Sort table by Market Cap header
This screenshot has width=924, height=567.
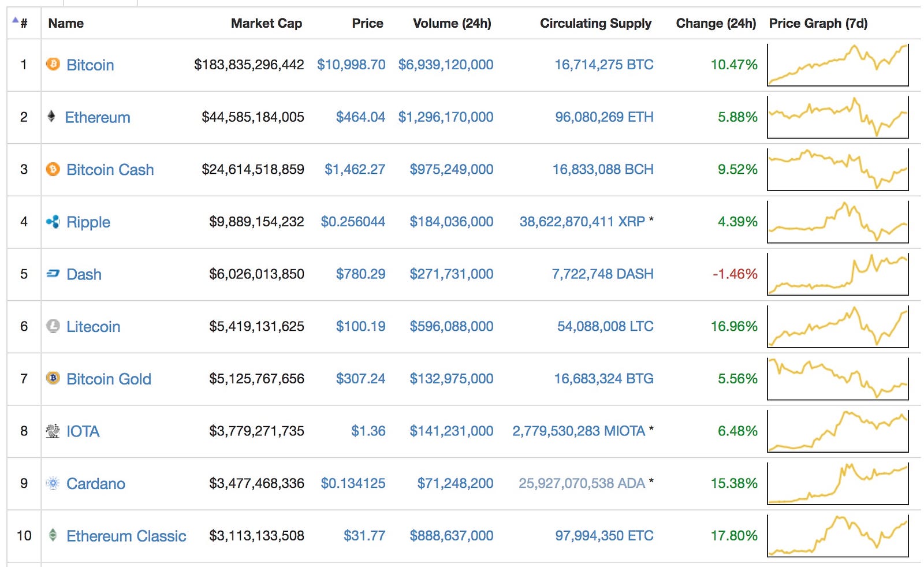pyautogui.click(x=266, y=23)
